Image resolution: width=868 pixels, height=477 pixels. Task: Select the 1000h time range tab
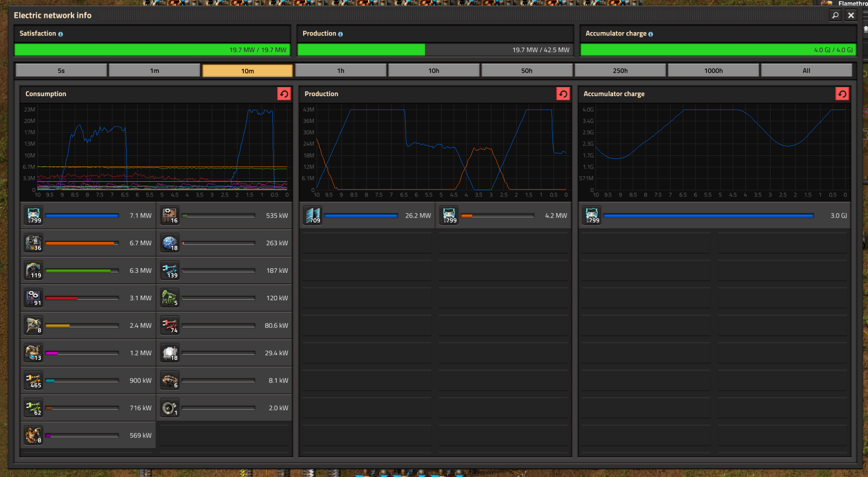713,71
